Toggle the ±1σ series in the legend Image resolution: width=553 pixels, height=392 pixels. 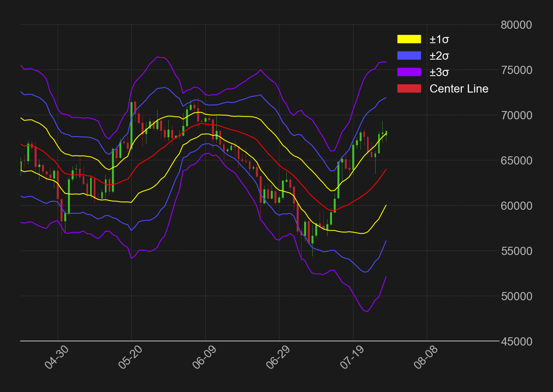(440, 39)
